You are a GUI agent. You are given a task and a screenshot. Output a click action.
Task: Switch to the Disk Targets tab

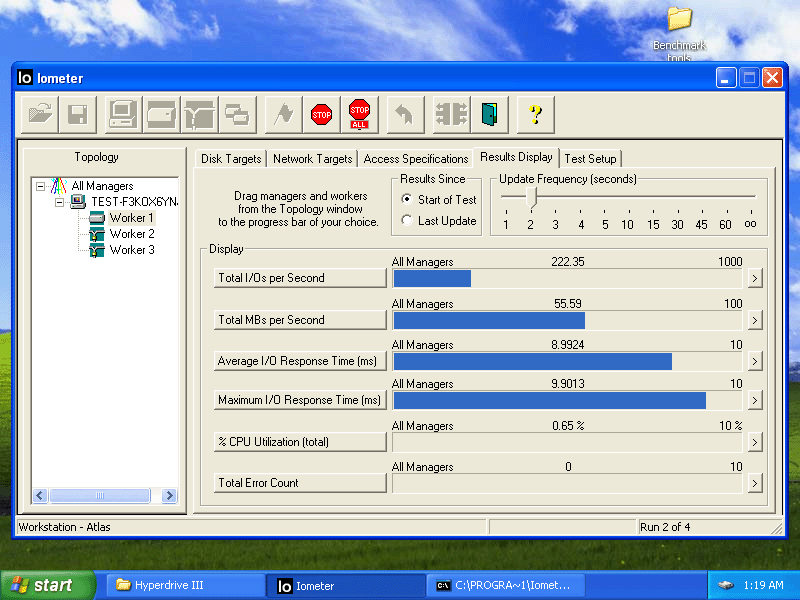(x=231, y=159)
